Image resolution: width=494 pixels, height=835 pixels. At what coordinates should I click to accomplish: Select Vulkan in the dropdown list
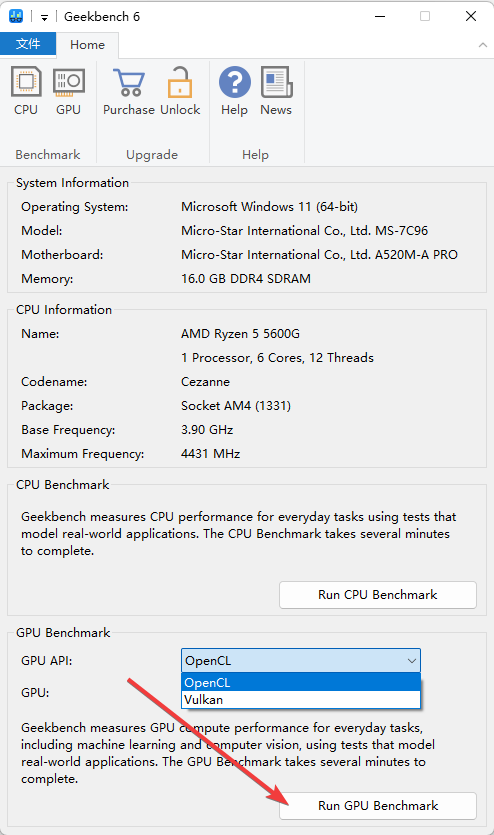(301, 699)
